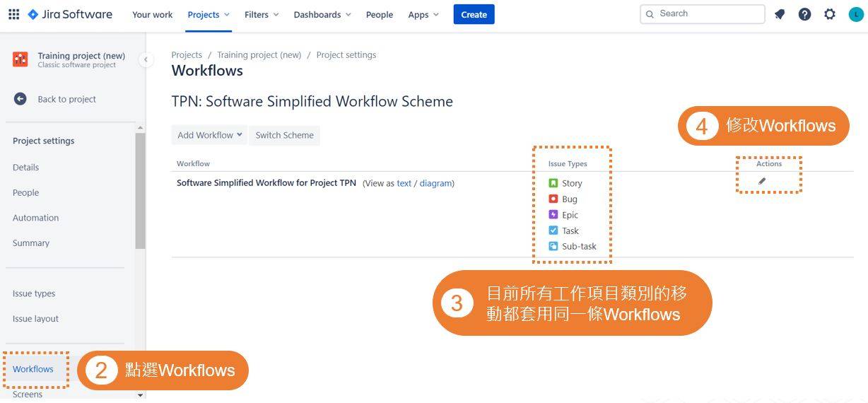Click the Create button

tap(474, 14)
